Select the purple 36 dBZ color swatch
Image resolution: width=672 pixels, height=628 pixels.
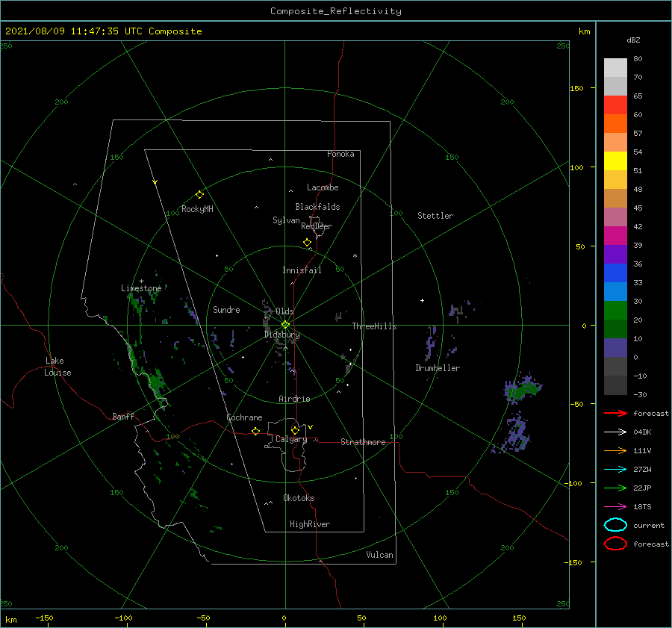(x=615, y=254)
